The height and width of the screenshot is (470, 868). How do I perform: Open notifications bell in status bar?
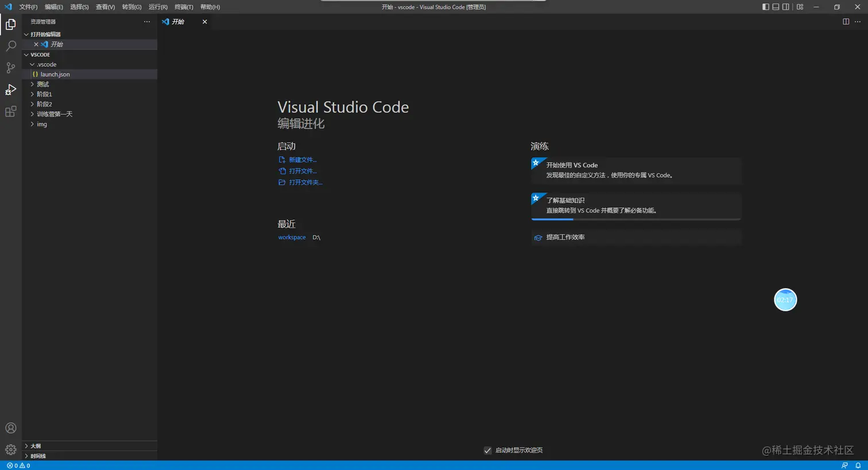(858, 465)
